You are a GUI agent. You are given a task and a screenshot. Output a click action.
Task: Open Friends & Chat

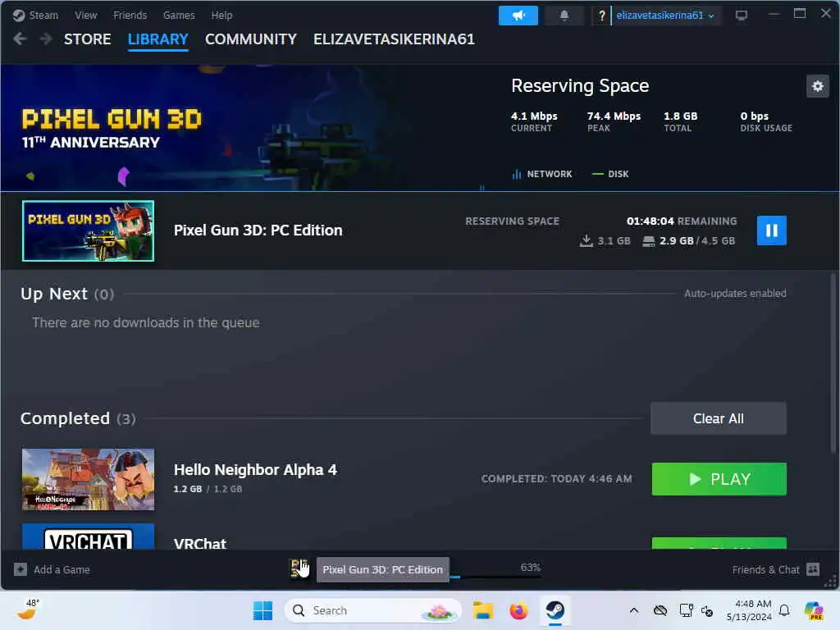766,570
